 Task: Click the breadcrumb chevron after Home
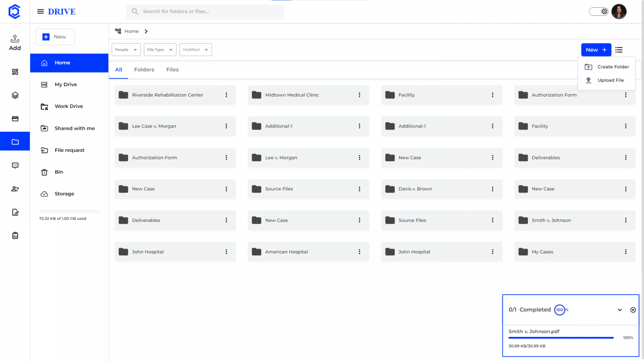[146, 31]
